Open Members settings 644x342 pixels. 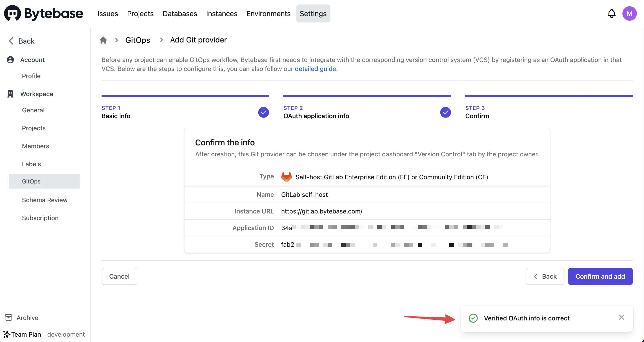36,146
